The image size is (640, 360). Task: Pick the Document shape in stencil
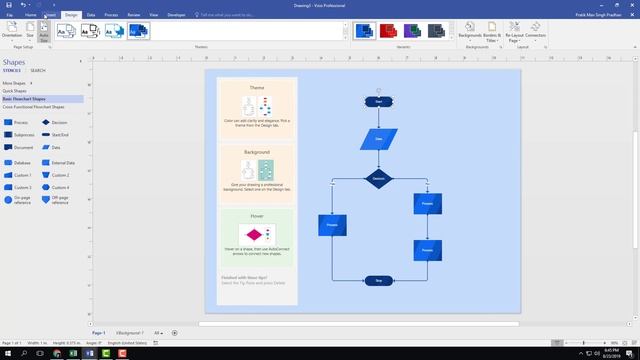click(x=18, y=147)
